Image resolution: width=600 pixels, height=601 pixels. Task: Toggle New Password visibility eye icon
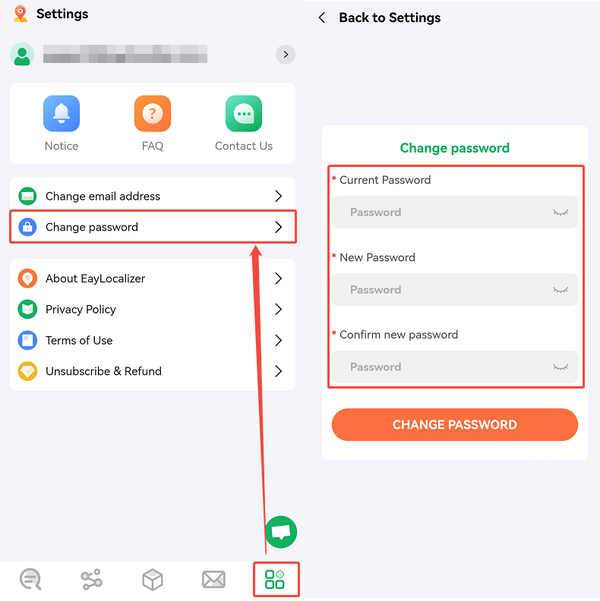560,290
